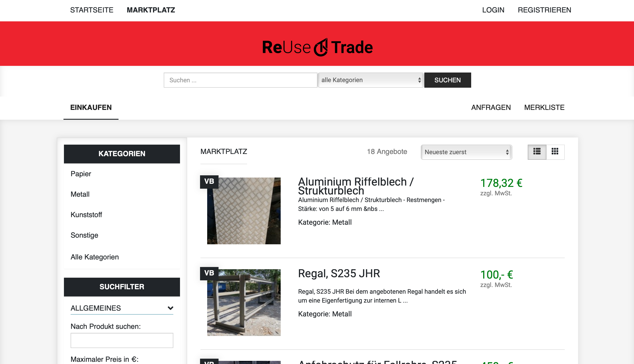Open the Registrieren link
The height and width of the screenshot is (364, 634).
pyautogui.click(x=544, y=10)
